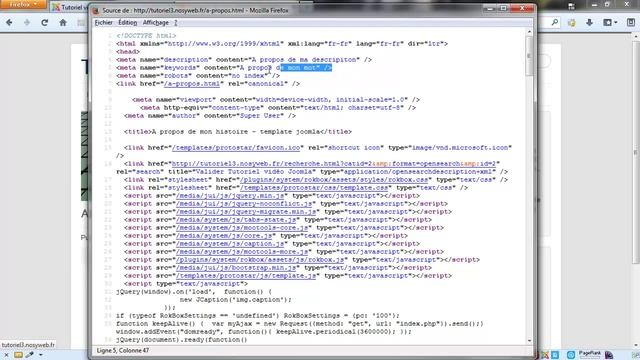Click the meta viewport line
640x360 pixels.
click(276, 100)
